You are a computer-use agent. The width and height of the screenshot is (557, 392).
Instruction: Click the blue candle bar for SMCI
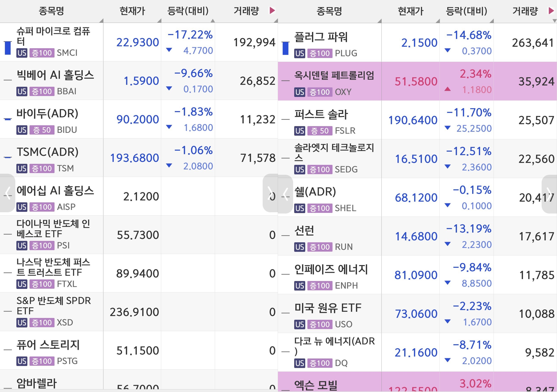point(8,48)
